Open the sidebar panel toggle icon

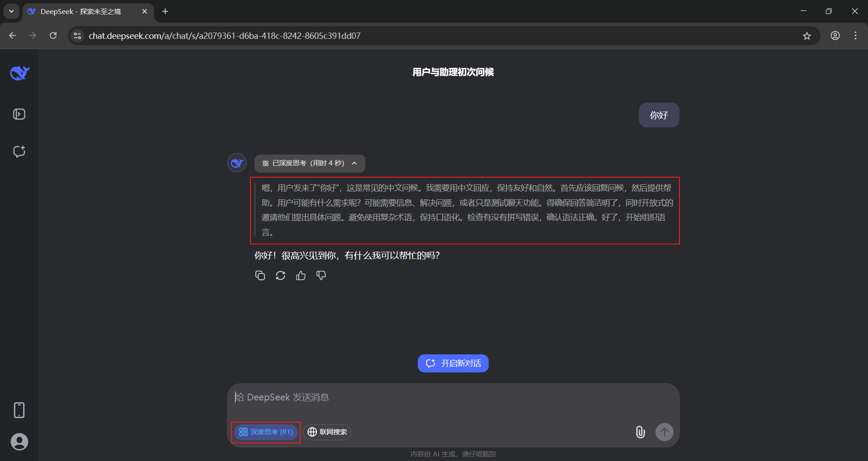[x=19, y=114]
